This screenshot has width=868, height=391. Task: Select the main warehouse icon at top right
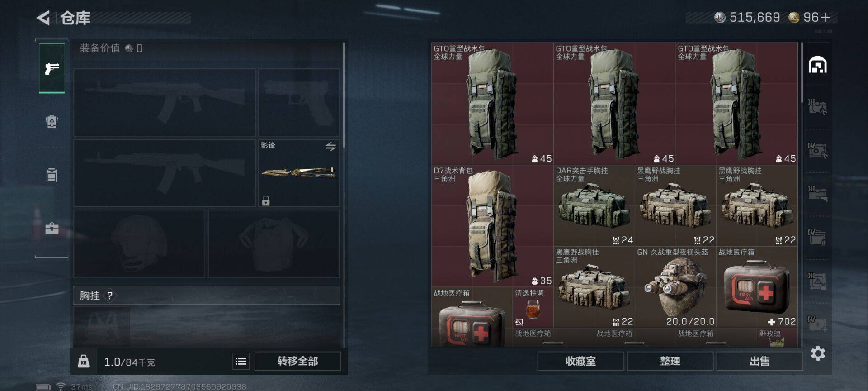click(x=818, y=65)
